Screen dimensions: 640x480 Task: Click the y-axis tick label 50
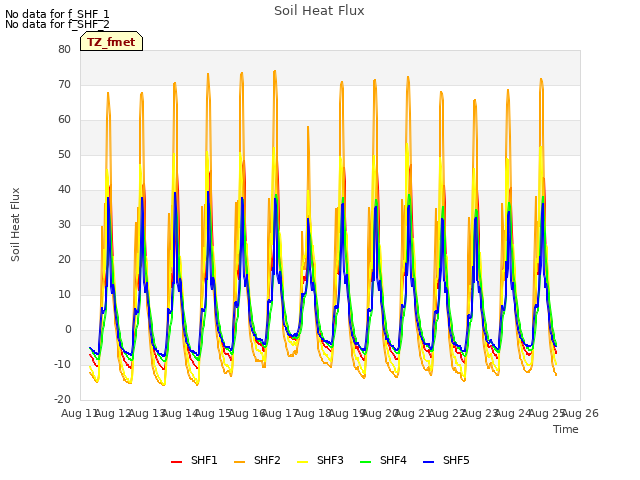(x=64, y=155)
